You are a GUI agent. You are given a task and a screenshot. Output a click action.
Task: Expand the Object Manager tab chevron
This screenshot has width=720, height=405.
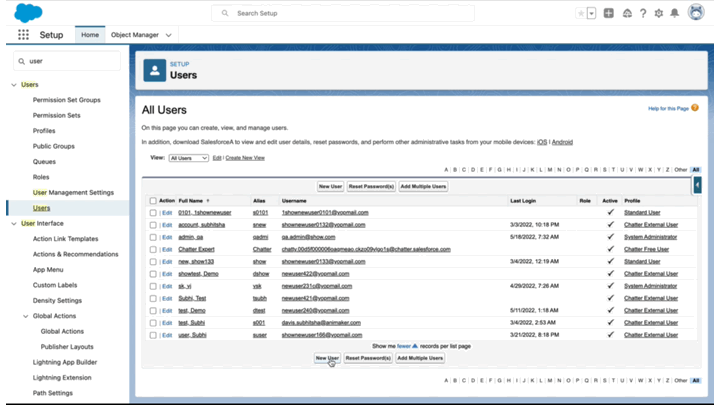tap(169, 35)
